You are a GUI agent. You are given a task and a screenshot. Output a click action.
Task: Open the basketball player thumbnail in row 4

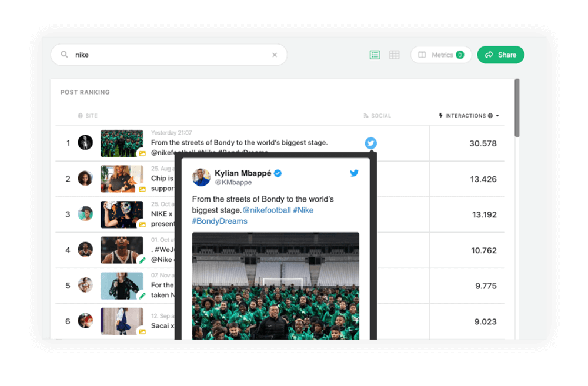(x=122, y=250)
